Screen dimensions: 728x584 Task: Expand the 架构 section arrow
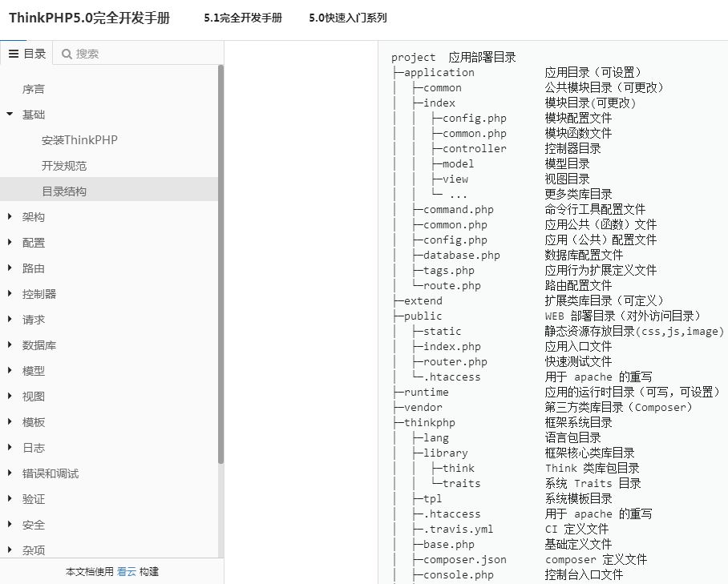pyautogui.click(x=10, y=216)
